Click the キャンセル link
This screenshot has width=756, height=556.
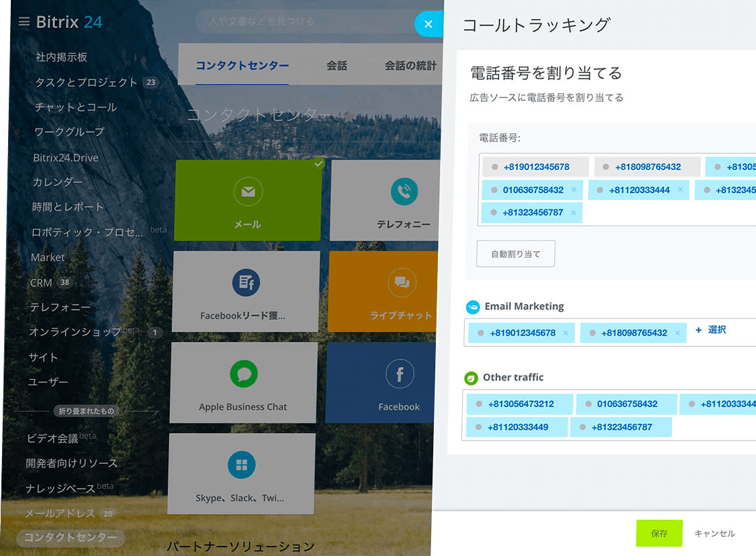715,534
